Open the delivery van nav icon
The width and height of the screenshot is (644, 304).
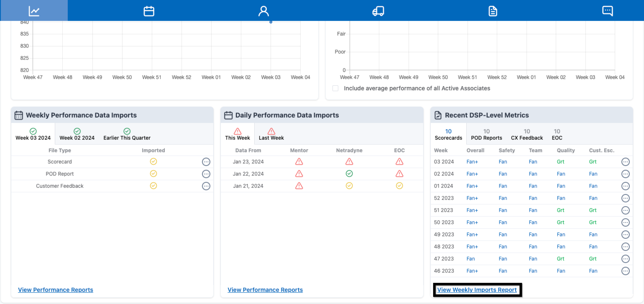(x=378, y=11)
